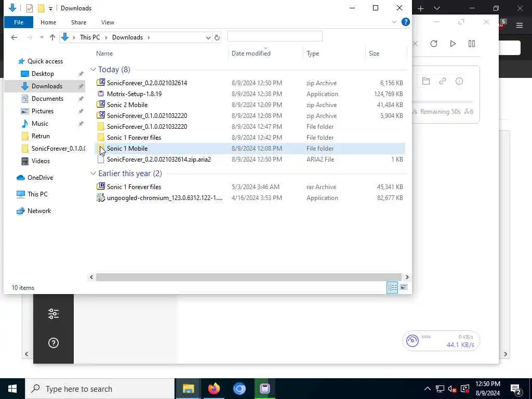Select This PC in navigation pane
Viewport: 532px width, 399px height.
click(37, 194)
